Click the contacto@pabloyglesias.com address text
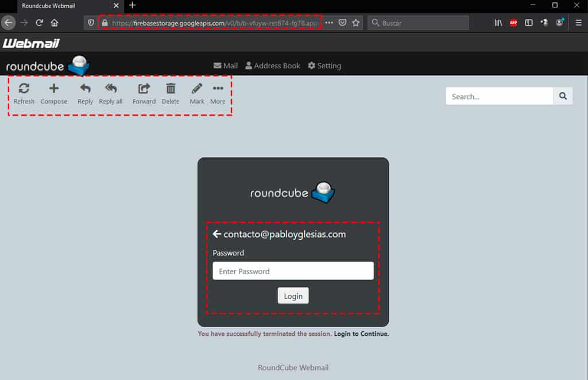This screenshot has width=588, height=380. pyautogui.click(x=285, y=235)
